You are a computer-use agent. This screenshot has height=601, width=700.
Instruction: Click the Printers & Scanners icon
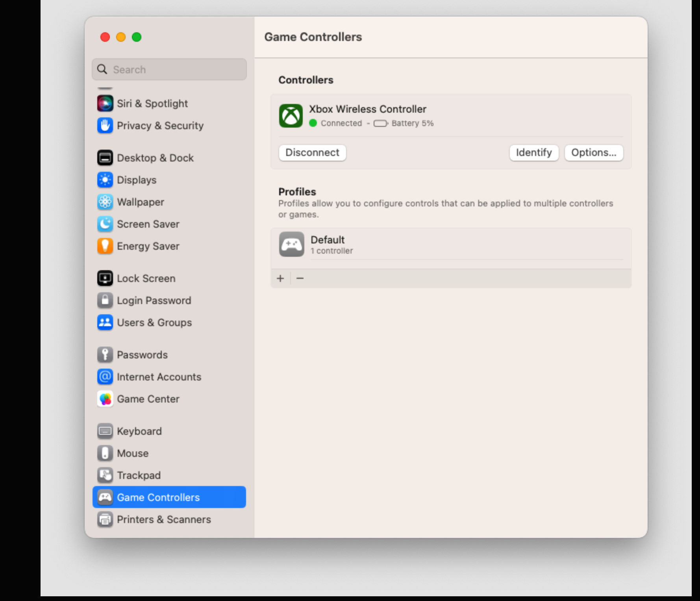pyautogui.click(x=105, y=519)
